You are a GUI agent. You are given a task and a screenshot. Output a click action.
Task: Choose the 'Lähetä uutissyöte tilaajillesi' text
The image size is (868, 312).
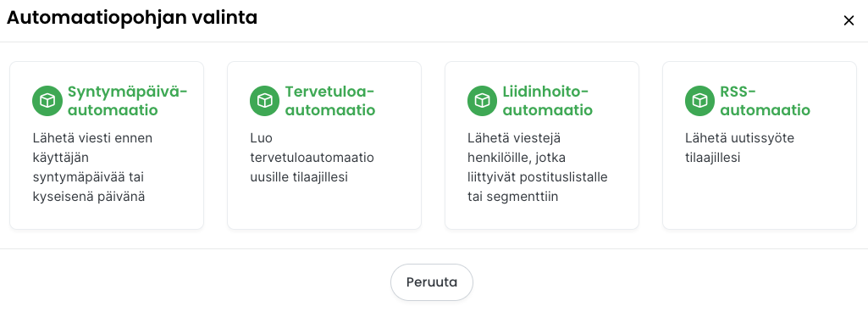pos(739,148)
